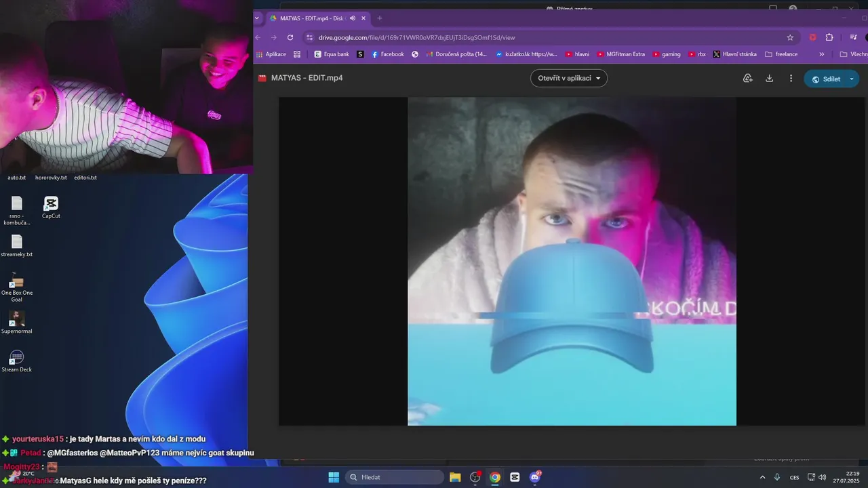The height and width of the screenshot is (488, 868).
Task: Open the three-dot more actions menu in Drive
Action: (x=791, y=78)
